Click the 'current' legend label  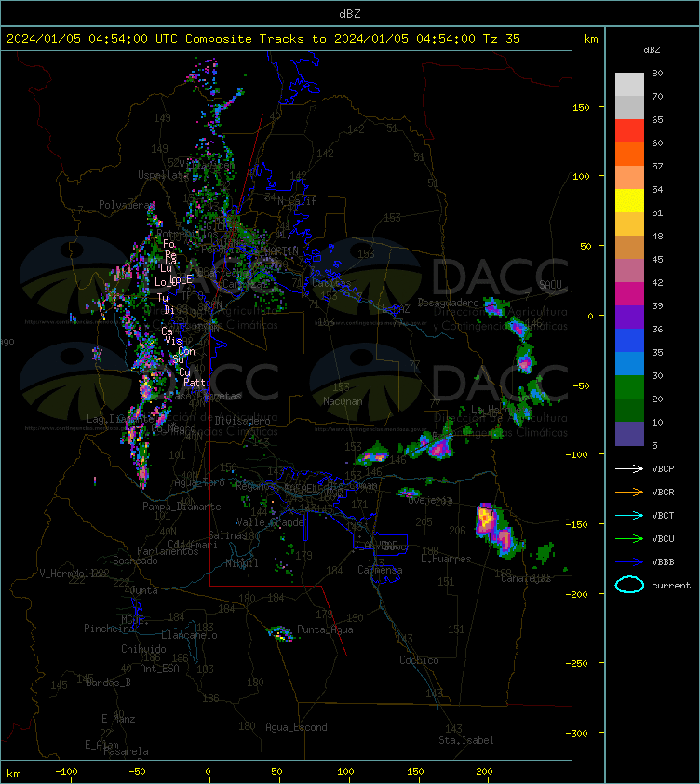(671, 586)
